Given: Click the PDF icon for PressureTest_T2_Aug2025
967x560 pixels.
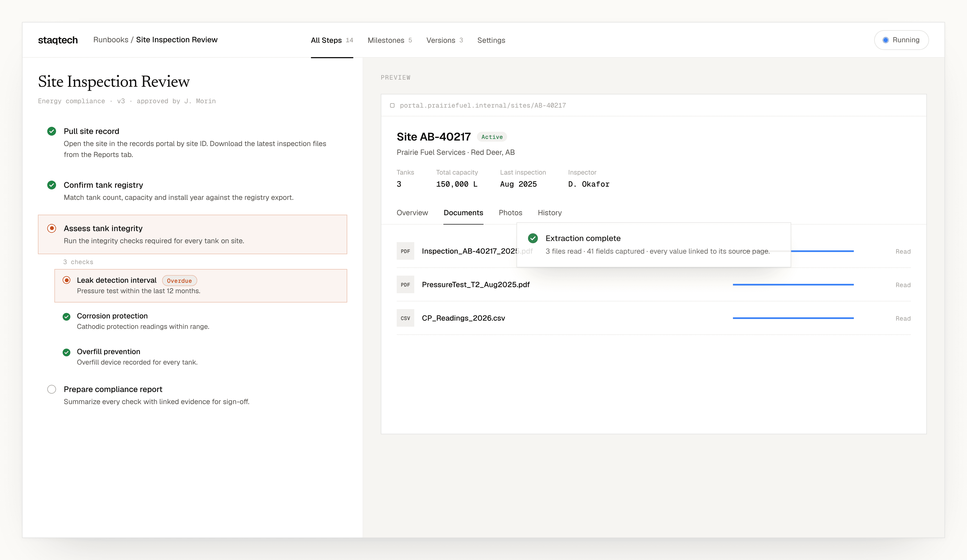Looking at the screenshot, I should pyautogui.click(x=405, y=285).
